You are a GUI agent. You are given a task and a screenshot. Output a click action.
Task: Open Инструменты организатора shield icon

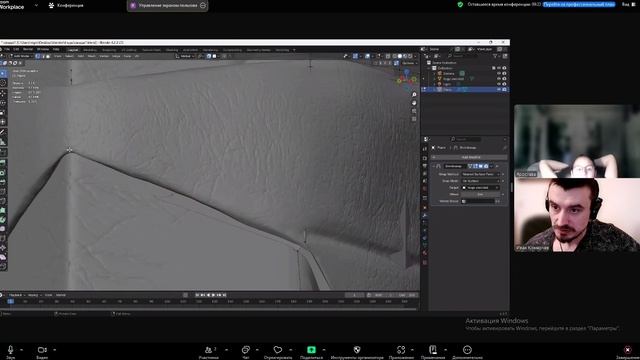tap(357, 350)
